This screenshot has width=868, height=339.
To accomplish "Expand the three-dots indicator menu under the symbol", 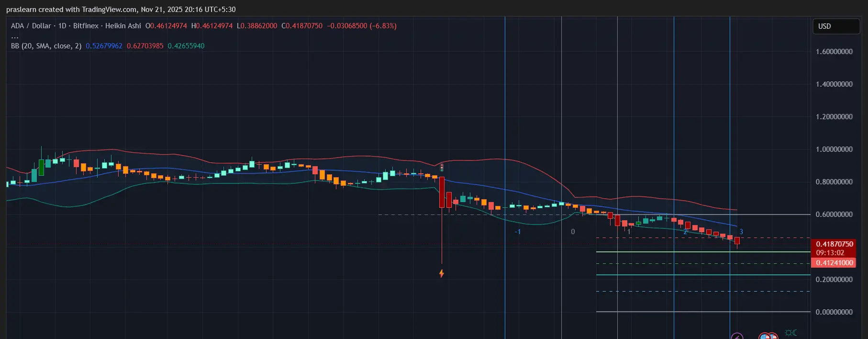I will point(15,36).
